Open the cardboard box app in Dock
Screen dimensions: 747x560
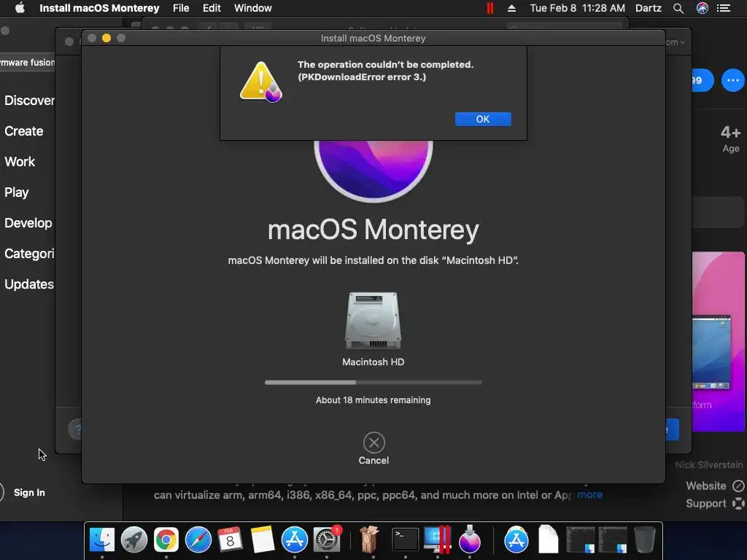[x=368, y=540]
